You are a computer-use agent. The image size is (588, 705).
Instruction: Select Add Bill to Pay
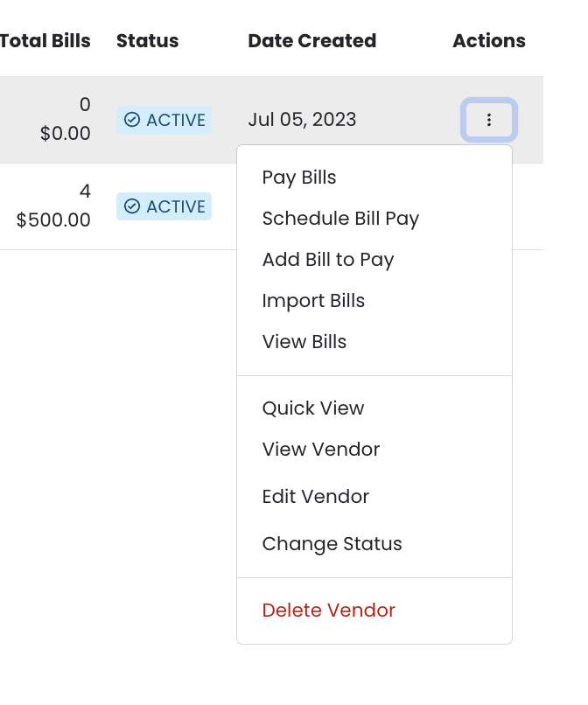pos(328,260)
